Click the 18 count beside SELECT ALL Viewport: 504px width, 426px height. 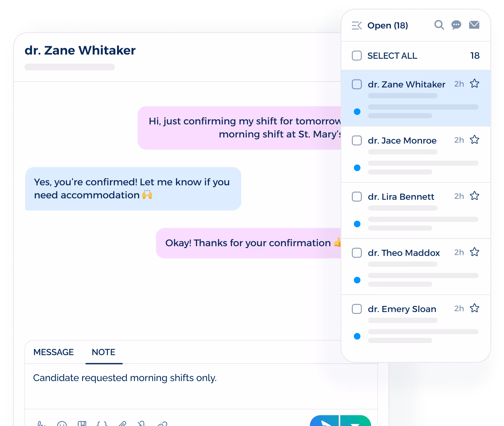tap(475, 56)
